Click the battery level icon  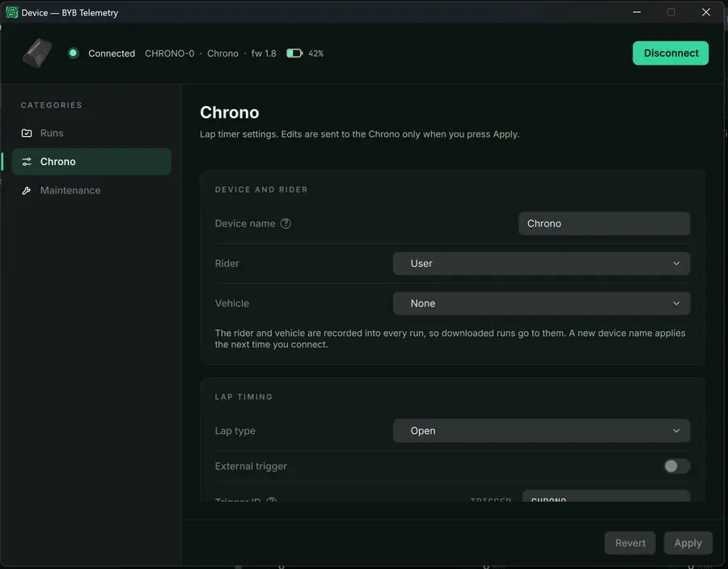[x=294, y=53]
